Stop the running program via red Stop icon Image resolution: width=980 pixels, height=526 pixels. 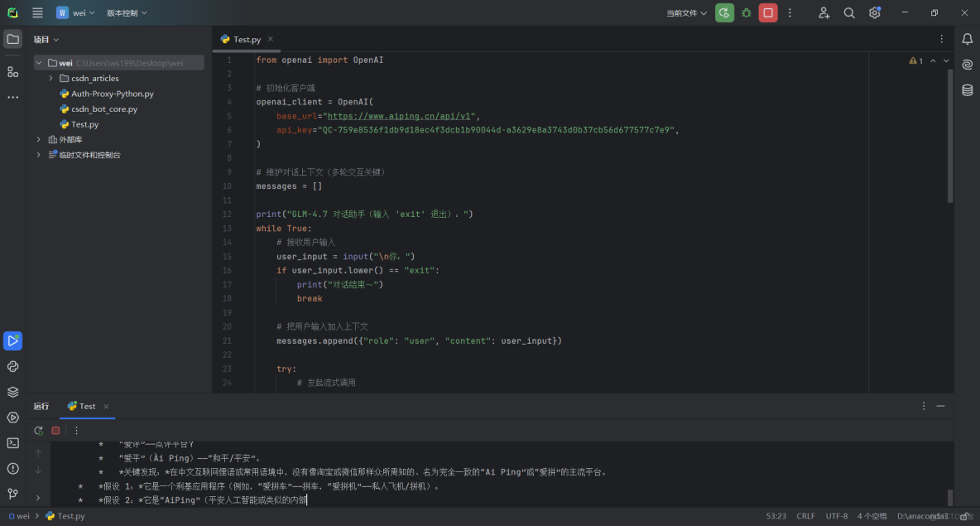766,12
